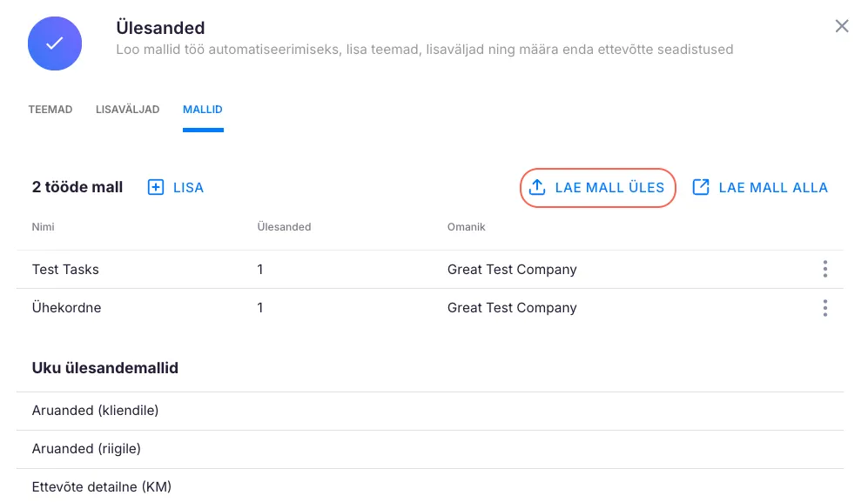Image resolution: width=868 pixels, height=502 pixels.
Task: Select the Aruanded (kliendile) template
Action: 96,411
